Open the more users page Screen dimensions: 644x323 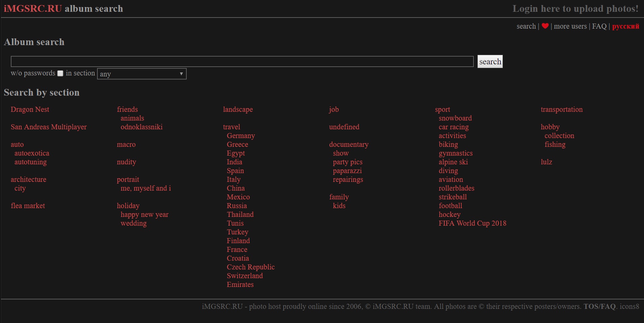[571, 26]
